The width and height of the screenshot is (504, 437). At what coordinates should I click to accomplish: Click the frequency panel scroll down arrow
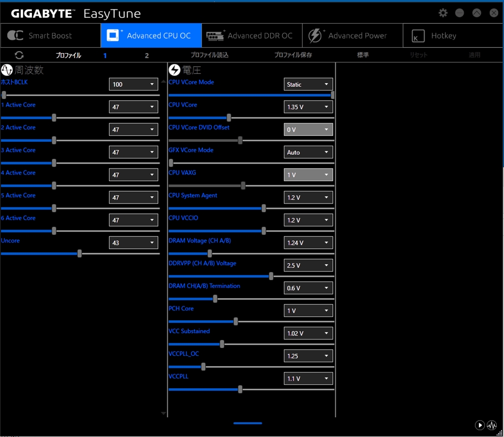pos(163,413)
